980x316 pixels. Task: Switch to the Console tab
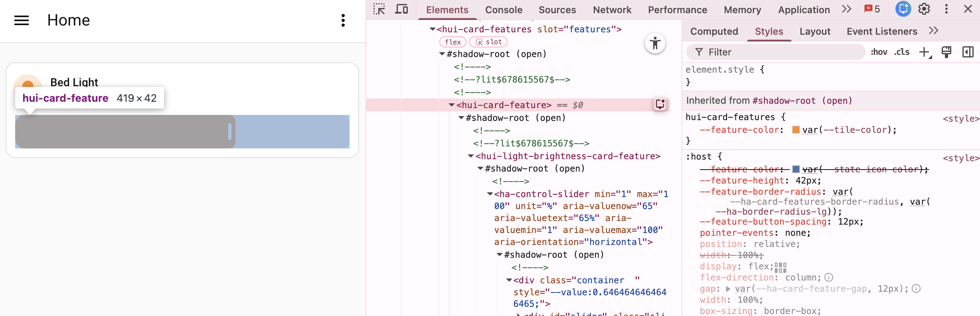click(504, 10)
